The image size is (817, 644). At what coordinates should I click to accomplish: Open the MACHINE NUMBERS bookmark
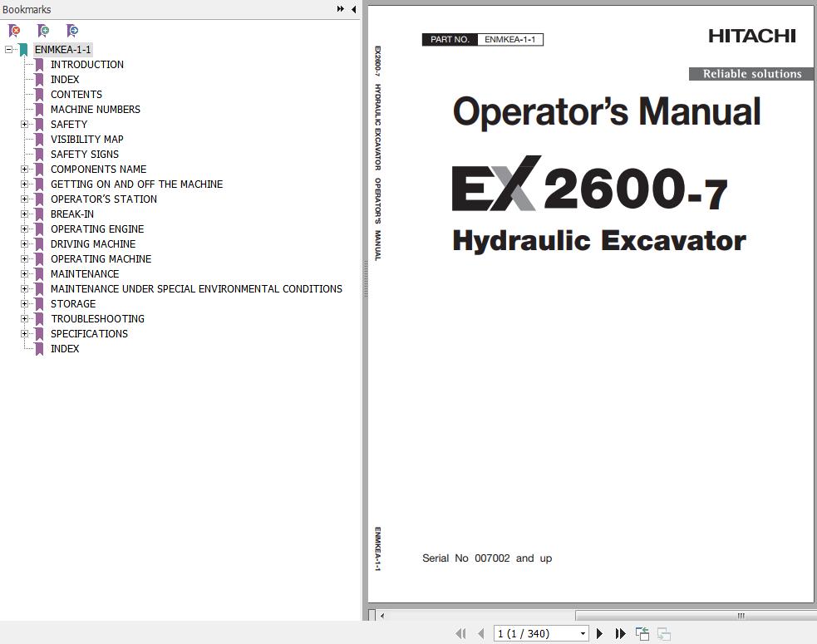(x=96, y=110)
